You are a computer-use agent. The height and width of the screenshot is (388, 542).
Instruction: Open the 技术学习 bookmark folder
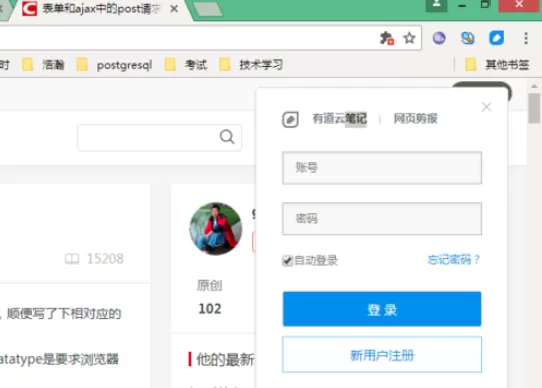coord(251,64)
